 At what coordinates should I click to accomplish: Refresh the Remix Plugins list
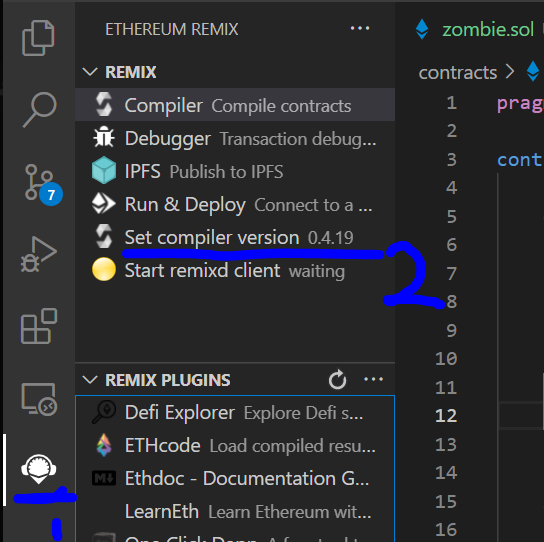tap(337, 379)
